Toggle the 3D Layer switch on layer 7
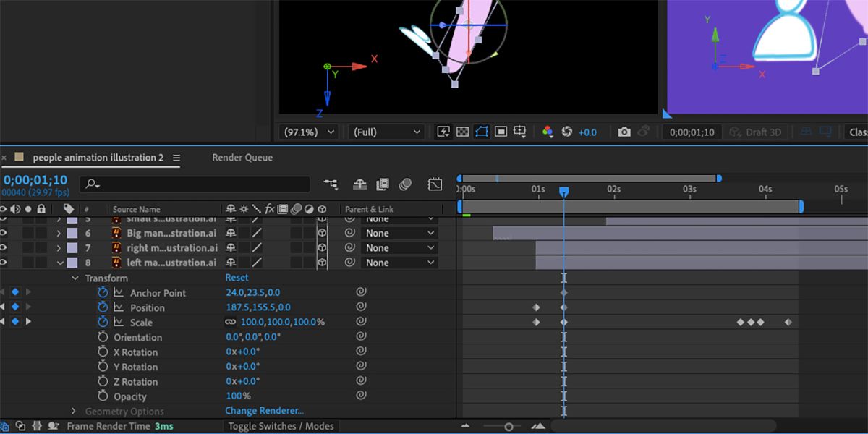Screen dimensions: 868x434 tap(322, 248)
